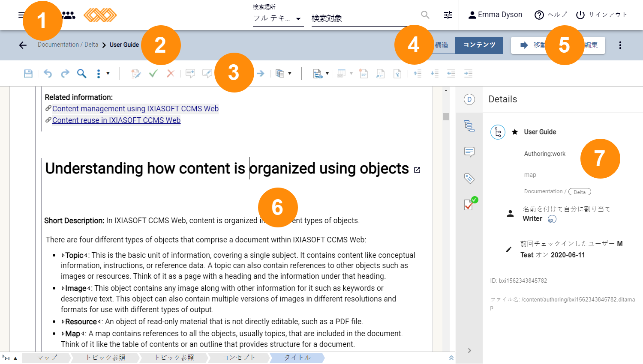Toggle track changes pencil icon
This screenshot has height=364, width=643.
click(x=136, y=74)
